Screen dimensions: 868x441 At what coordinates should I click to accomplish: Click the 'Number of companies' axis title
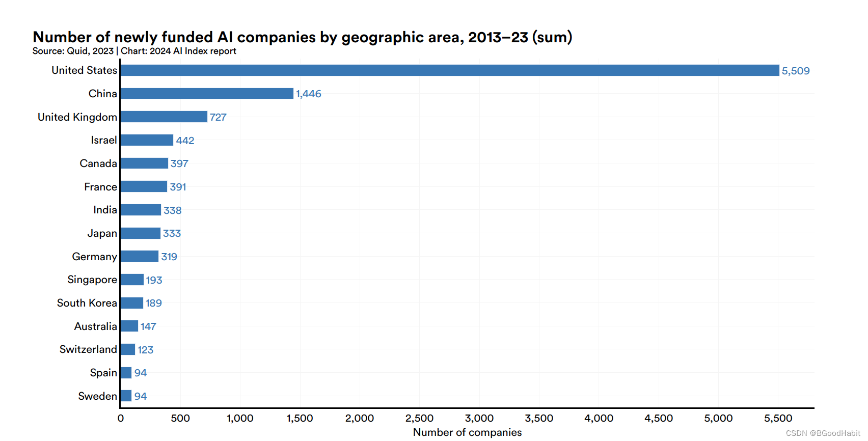click(468, 432)
